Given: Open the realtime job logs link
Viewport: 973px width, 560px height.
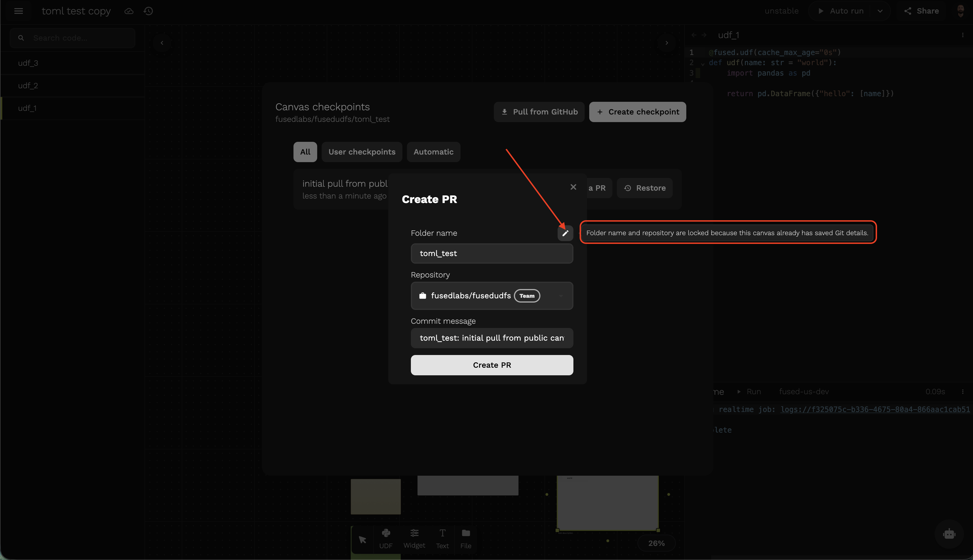Looking at the screenshot, I should [x=875, y=409].
